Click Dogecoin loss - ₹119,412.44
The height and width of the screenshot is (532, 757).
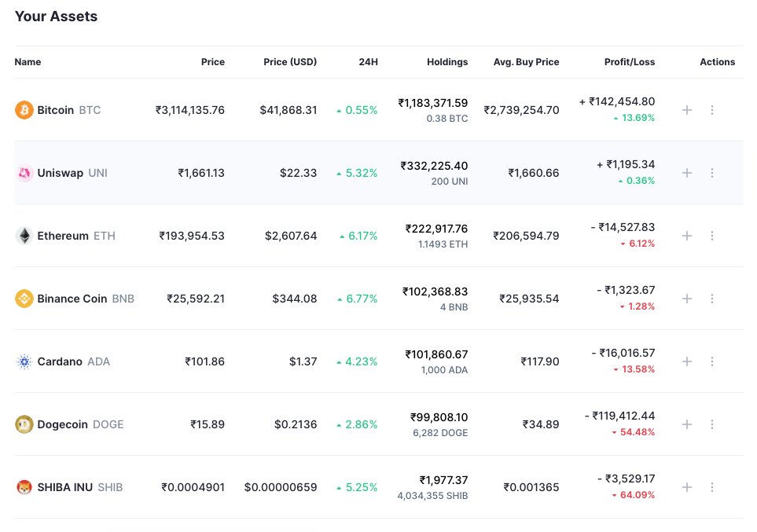(620, 416)
